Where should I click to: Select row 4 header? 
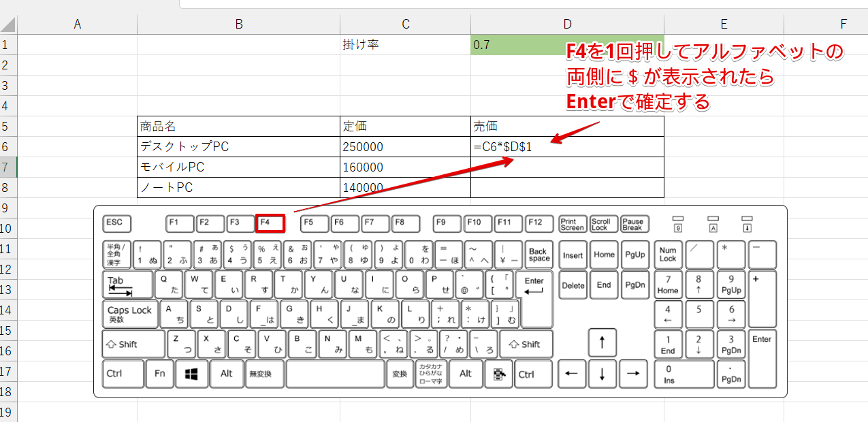click(x=8, y=106)
